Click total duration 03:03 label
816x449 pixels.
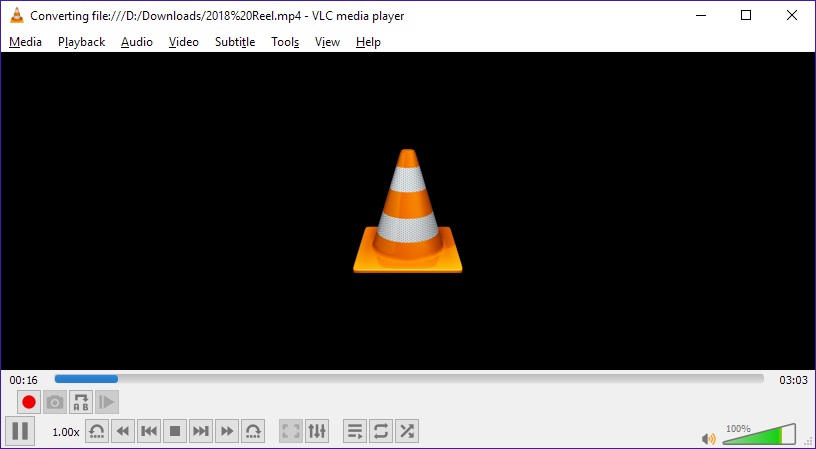pyautogui.click(x=793, y=380)
